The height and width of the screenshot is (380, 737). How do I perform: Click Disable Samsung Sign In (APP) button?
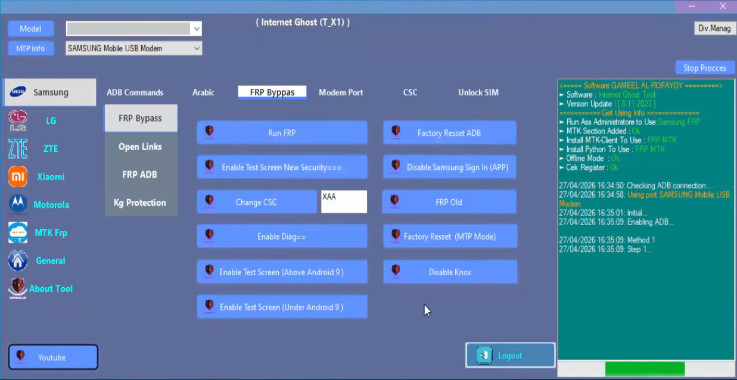(x=450, y=167)
